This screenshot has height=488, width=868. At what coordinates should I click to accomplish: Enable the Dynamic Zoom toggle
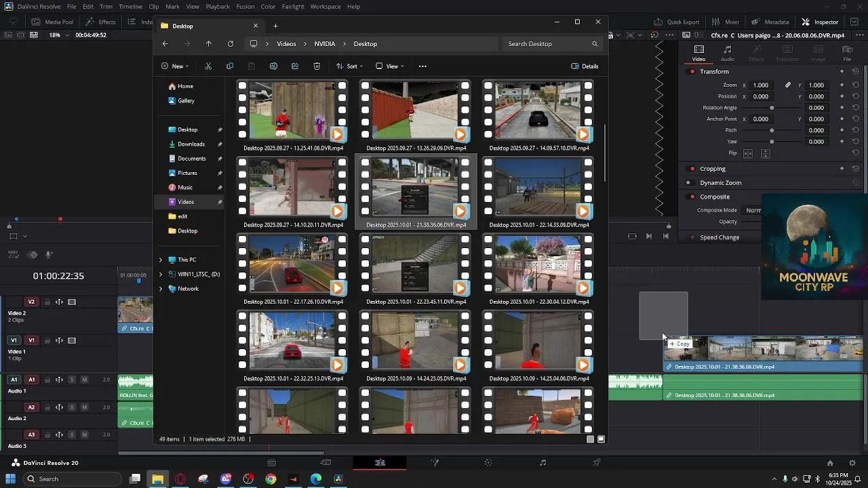click(688, 183)
